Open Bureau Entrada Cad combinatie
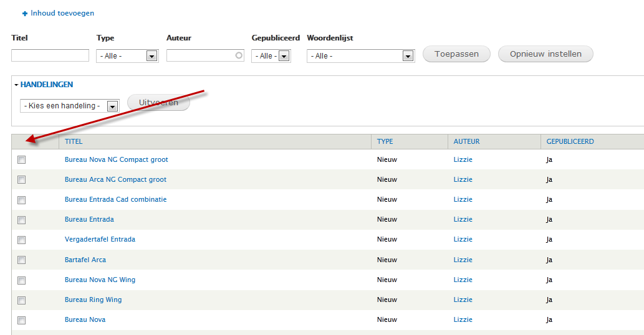Image resolution: width=644 pixels, height=335 pixels. point(115,199)
